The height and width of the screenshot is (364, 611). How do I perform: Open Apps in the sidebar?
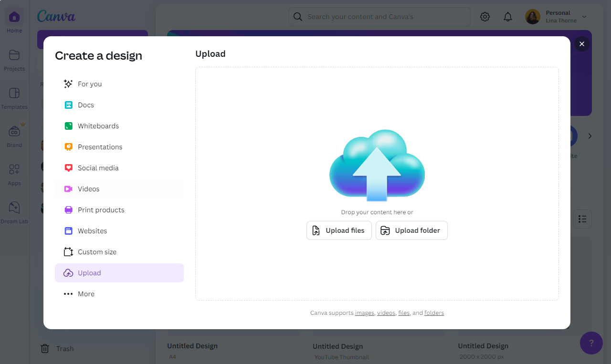click(14, 174)
